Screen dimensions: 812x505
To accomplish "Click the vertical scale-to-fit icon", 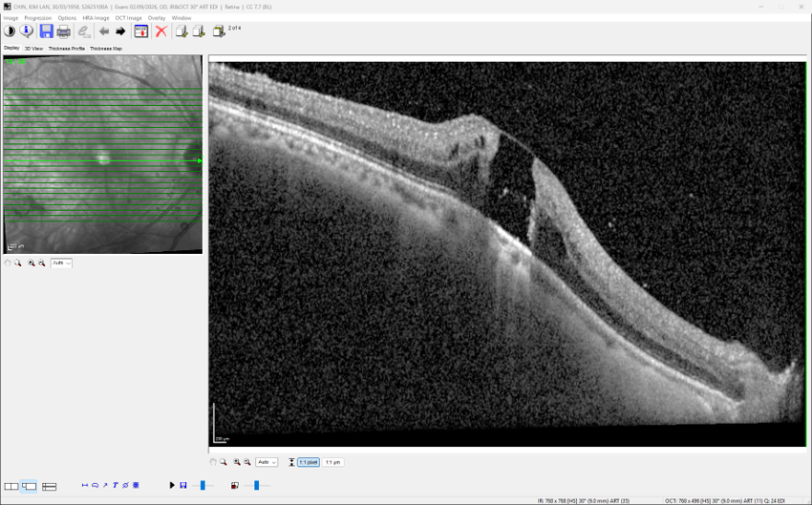I will coord(291,462).
